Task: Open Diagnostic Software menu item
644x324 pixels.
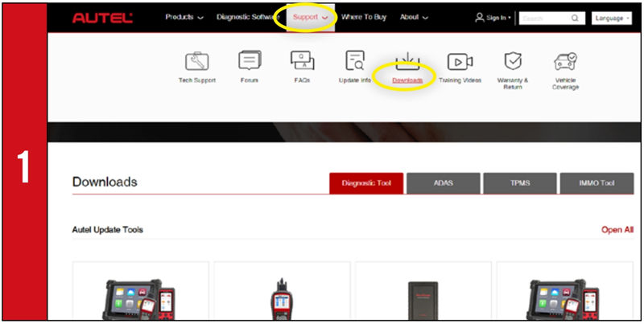Action: [x=248, y=17]
